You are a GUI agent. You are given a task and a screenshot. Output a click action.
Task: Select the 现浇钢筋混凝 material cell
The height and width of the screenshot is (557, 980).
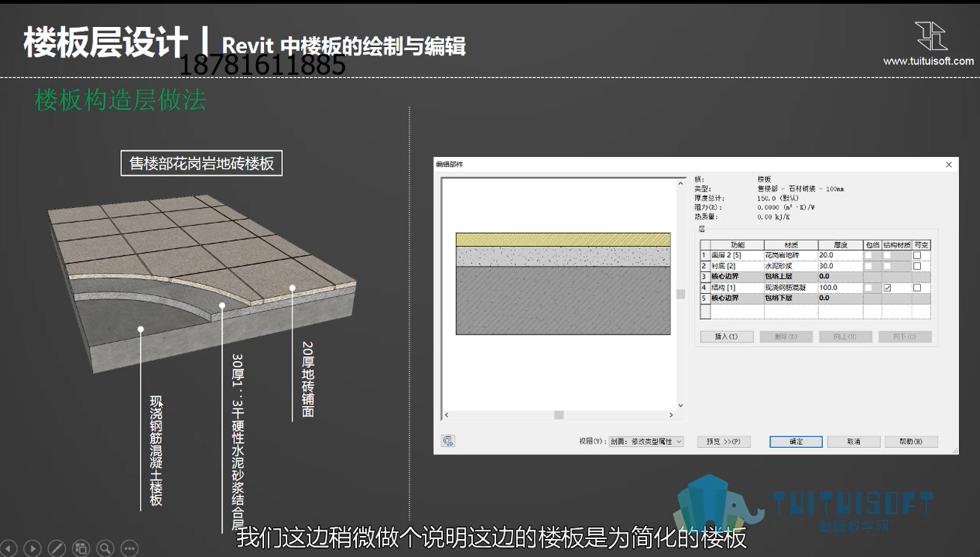point(791,288)
